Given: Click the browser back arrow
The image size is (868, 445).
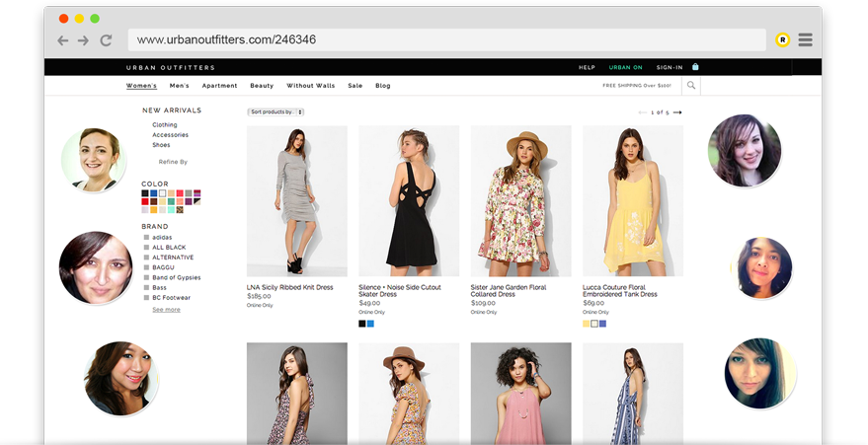Looking at the screenshot, I should 63,40.
